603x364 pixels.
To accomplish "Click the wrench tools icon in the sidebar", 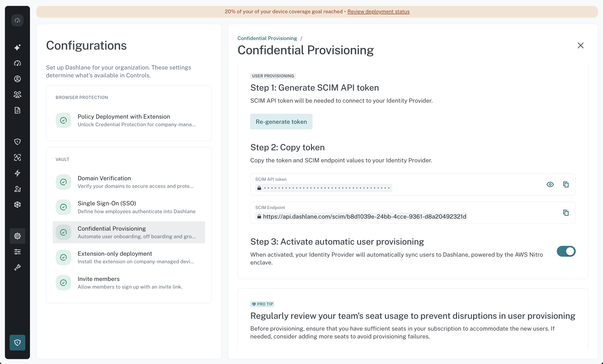I will click(17, 267).
